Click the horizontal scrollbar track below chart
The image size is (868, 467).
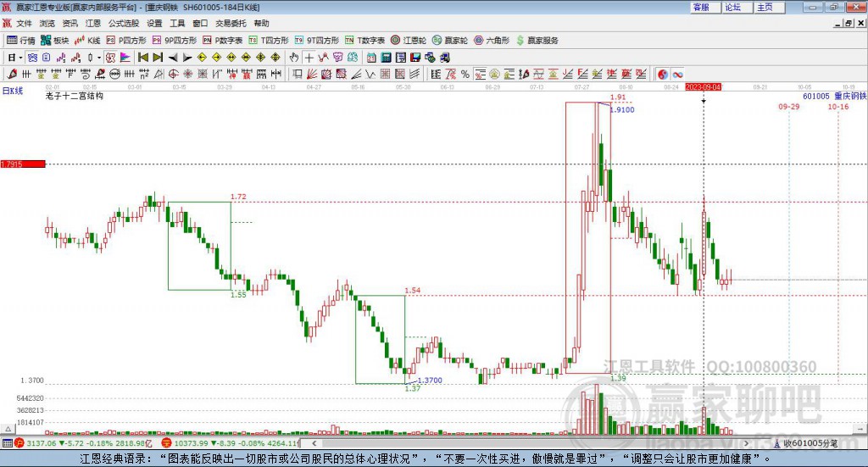(531, 443)
